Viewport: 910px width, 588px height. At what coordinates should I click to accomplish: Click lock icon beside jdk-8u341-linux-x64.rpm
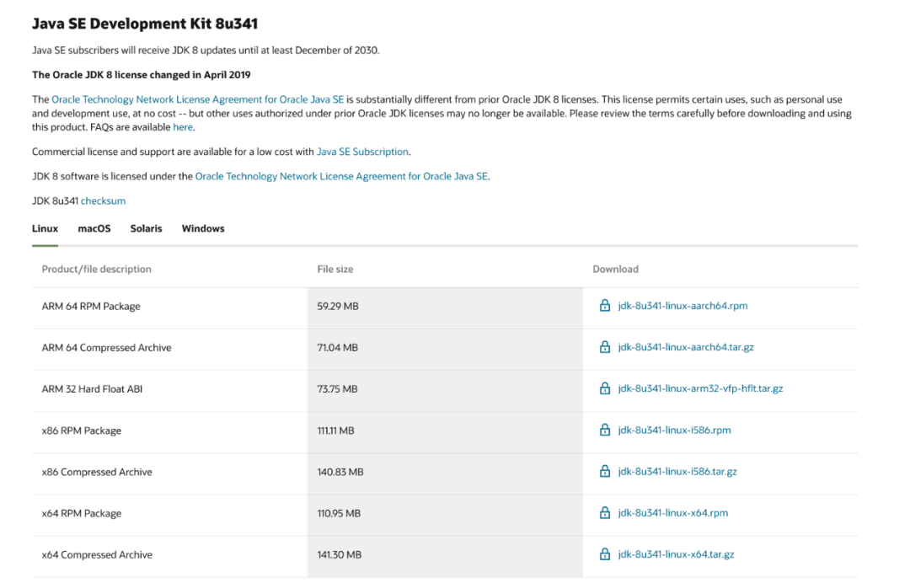[605, 512]
